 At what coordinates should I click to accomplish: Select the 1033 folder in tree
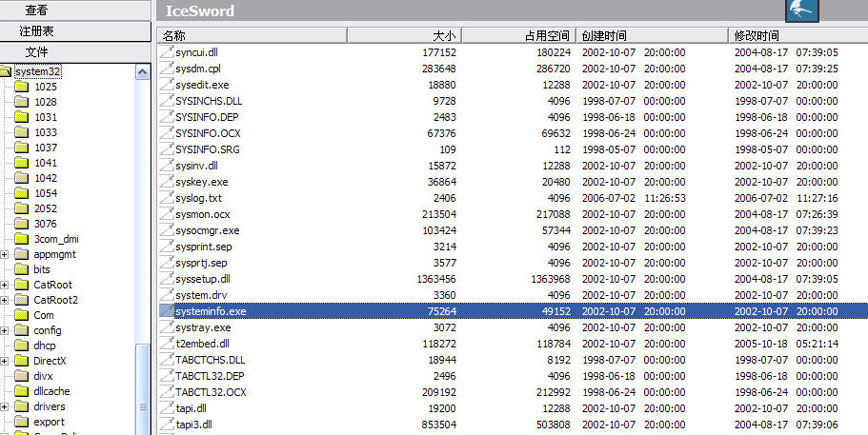tap(46, 132)
